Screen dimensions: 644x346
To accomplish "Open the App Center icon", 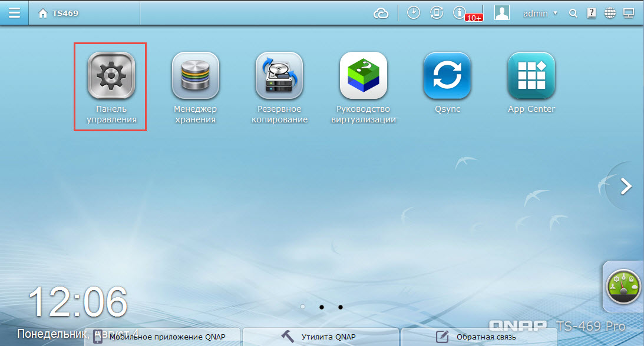I will [x=531, y=75].
